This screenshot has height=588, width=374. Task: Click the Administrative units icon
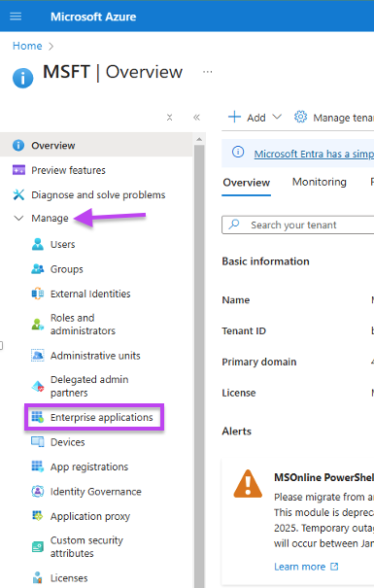[38, 355]
